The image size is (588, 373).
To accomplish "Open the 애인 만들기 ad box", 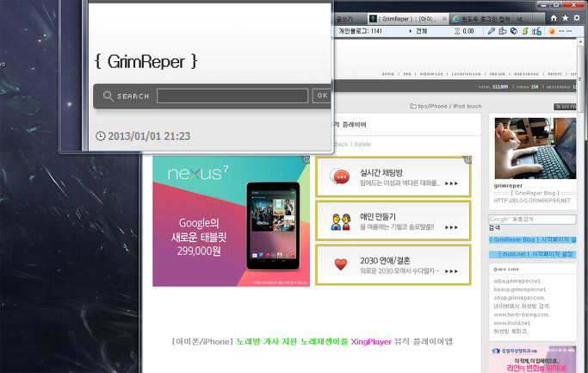I will click(393, 221).
